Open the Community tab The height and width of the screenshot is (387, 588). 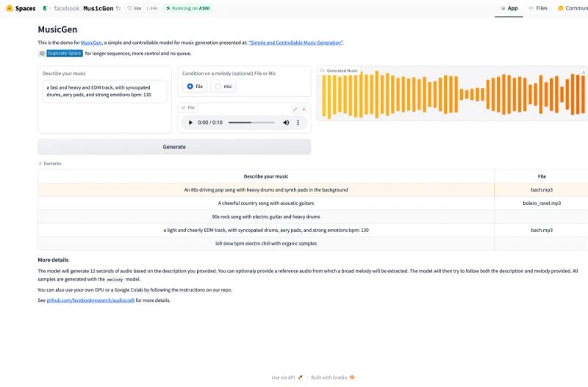(573, 8)
